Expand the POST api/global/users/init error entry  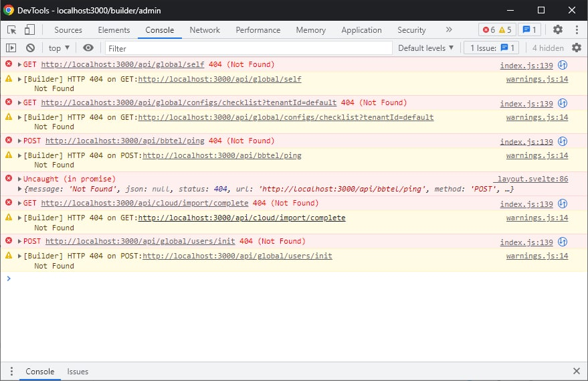click(19, 241)
